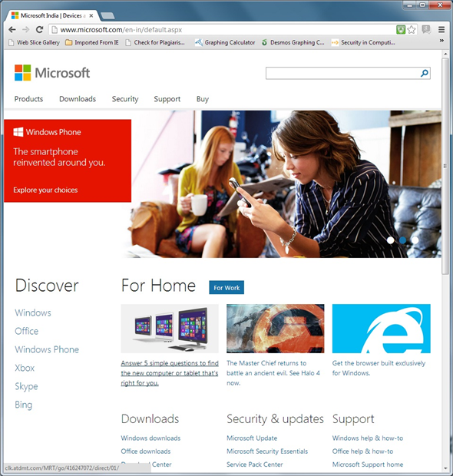
Task: Click the Halo 4 thumbnail image
Action: pyautogui.click(x=276, y=329)
